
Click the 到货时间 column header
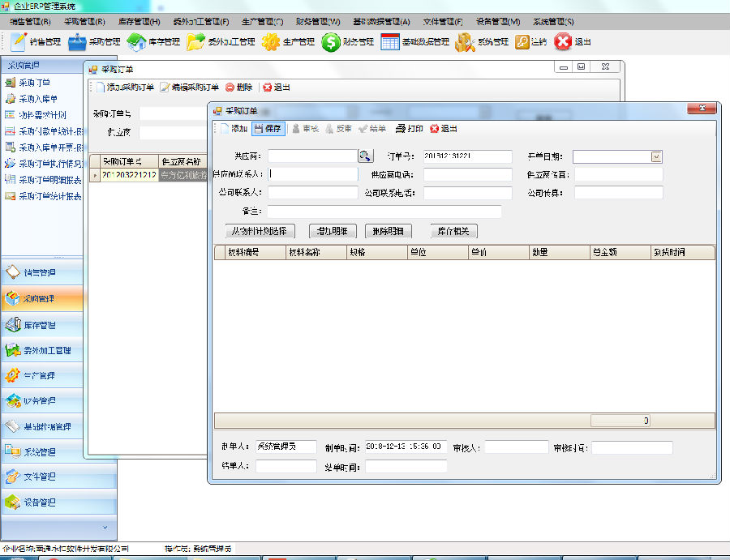pyautogui.click(x=682, y=253)
